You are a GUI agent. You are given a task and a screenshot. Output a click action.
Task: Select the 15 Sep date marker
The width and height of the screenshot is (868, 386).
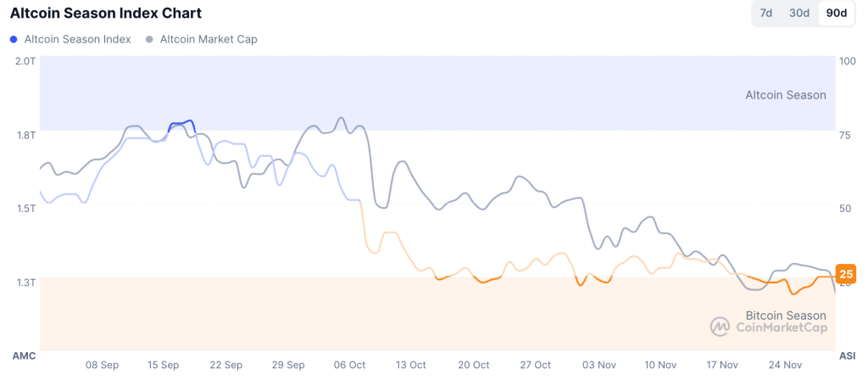(164, 365)
